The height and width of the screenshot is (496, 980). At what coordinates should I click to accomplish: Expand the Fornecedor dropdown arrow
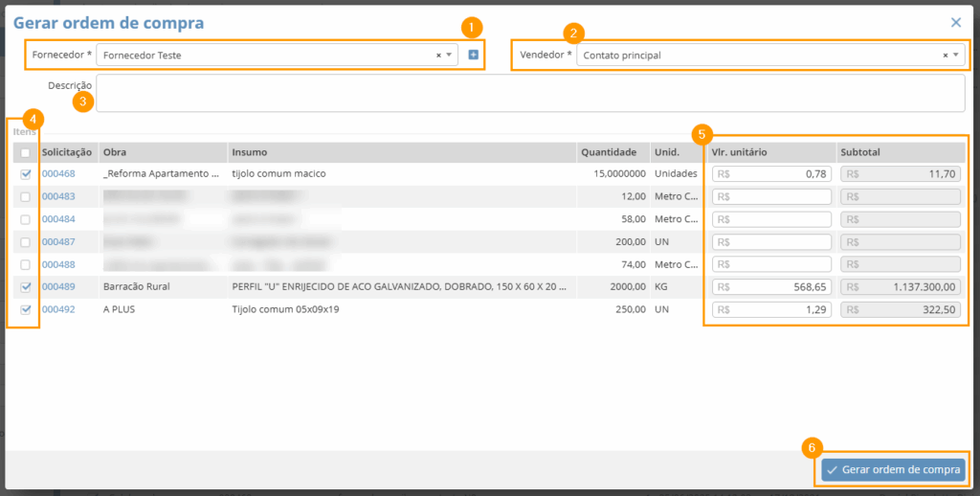pos(449,56)
